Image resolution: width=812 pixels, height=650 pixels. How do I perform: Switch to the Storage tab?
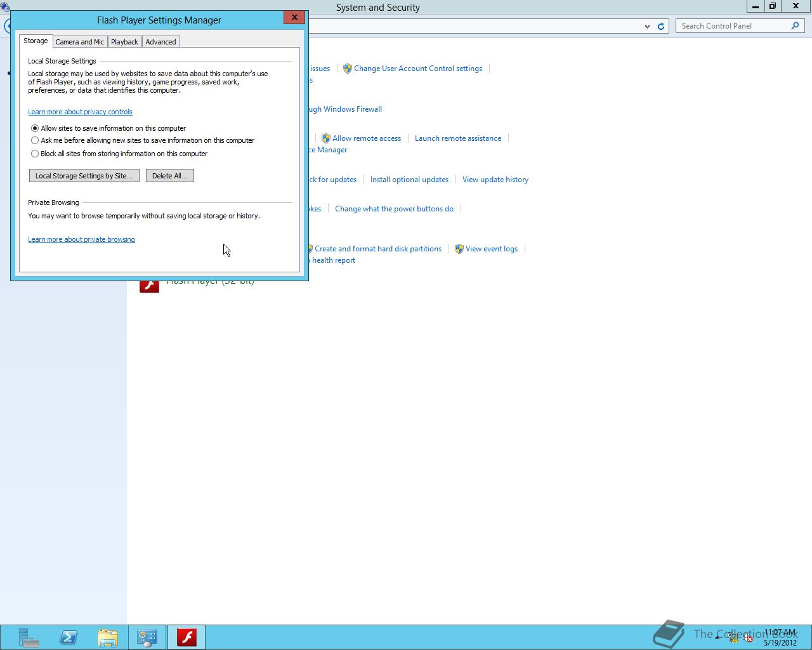pyautogui.click(x=36, y=41)
